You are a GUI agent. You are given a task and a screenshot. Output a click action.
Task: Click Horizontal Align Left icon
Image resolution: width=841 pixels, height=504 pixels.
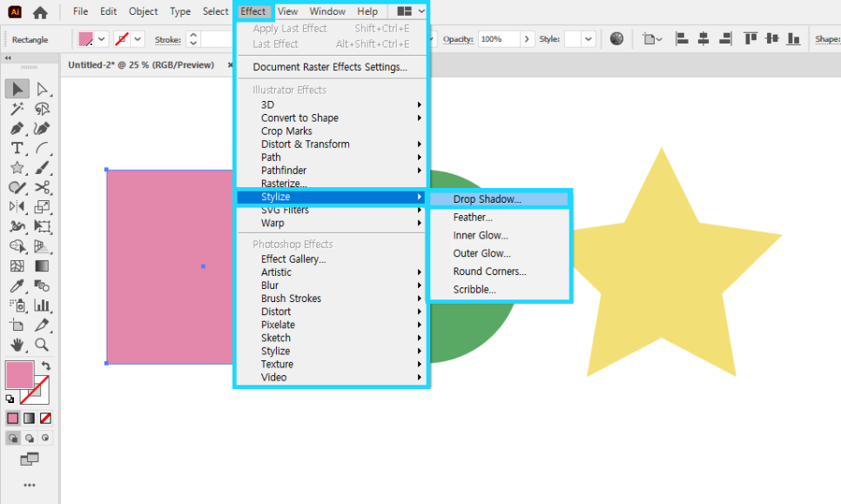click(682, 38)
